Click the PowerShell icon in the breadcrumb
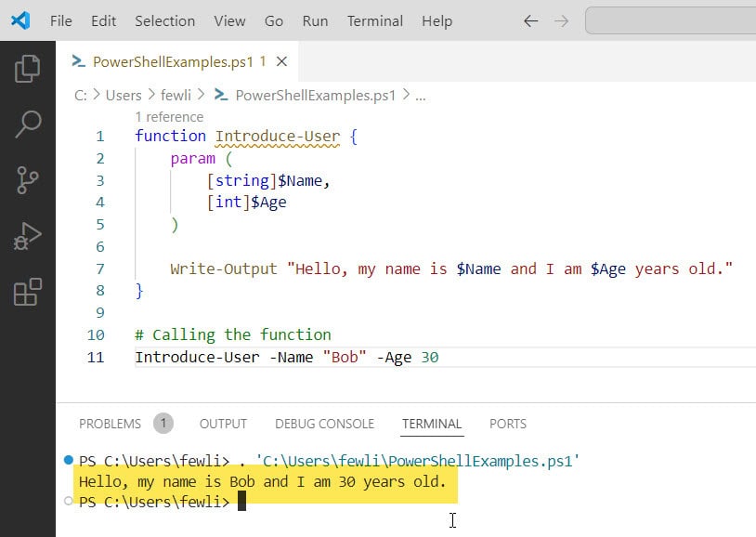The width and height of the screenshot is (756, 537). tap(221, 95)
